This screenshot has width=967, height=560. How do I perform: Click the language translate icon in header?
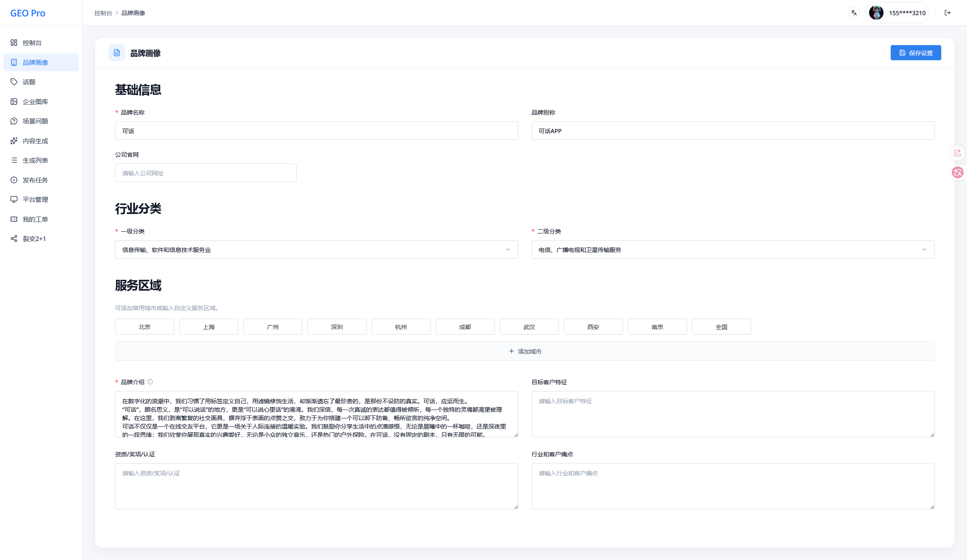854,13
